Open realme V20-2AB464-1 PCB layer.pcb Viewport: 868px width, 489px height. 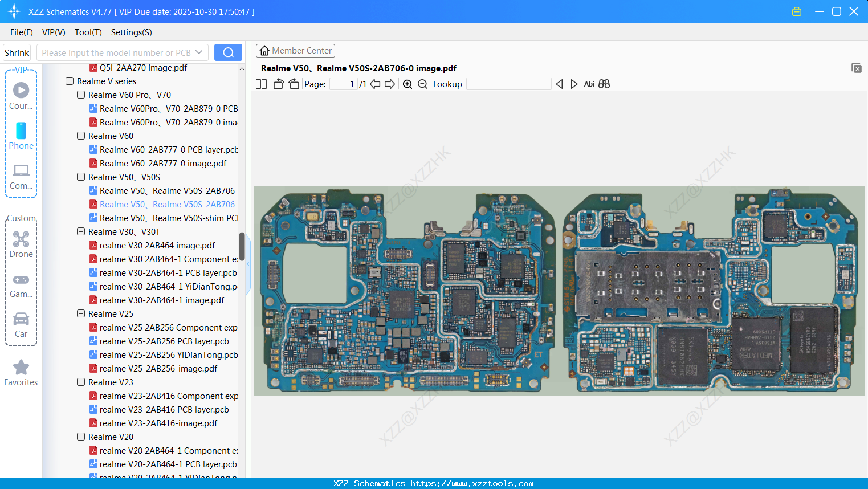pos(163,464)
